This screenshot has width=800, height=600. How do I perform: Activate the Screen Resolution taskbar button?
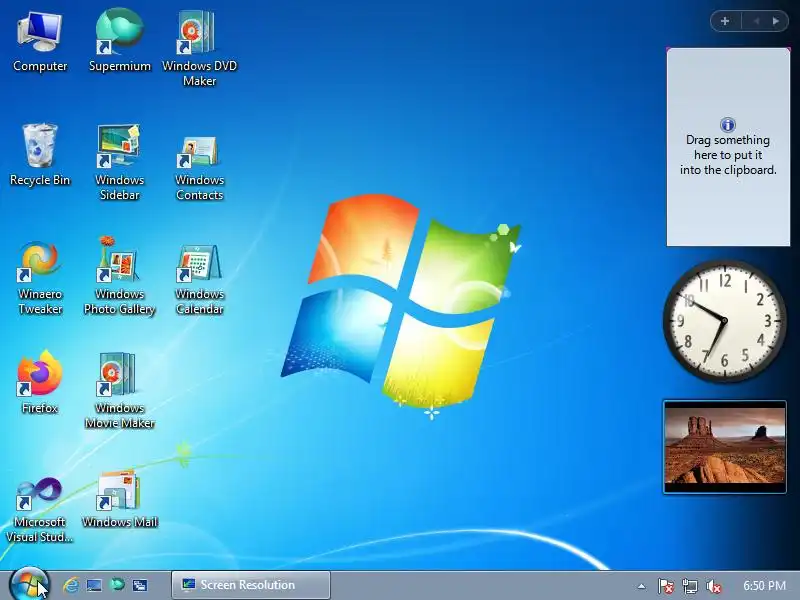(251, 585)
